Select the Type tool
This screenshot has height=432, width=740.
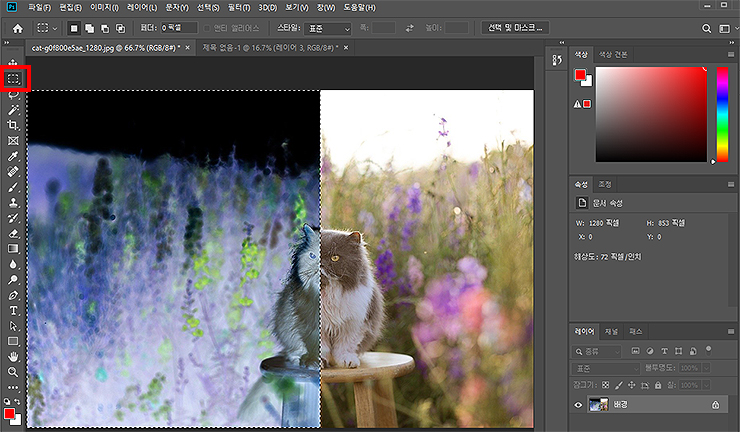point(13,310)
